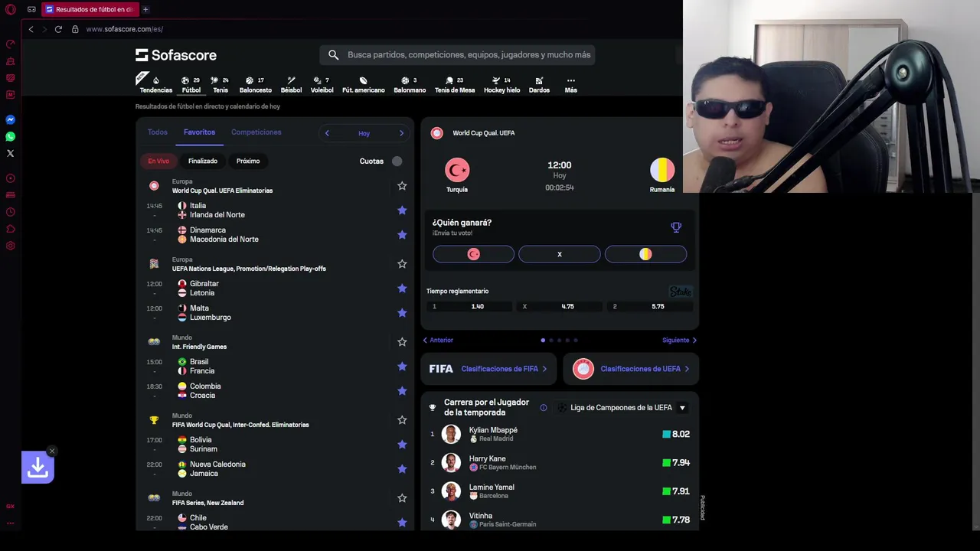Open the Más sports menu
Screen dimensions: 980x551
point(570,84)
